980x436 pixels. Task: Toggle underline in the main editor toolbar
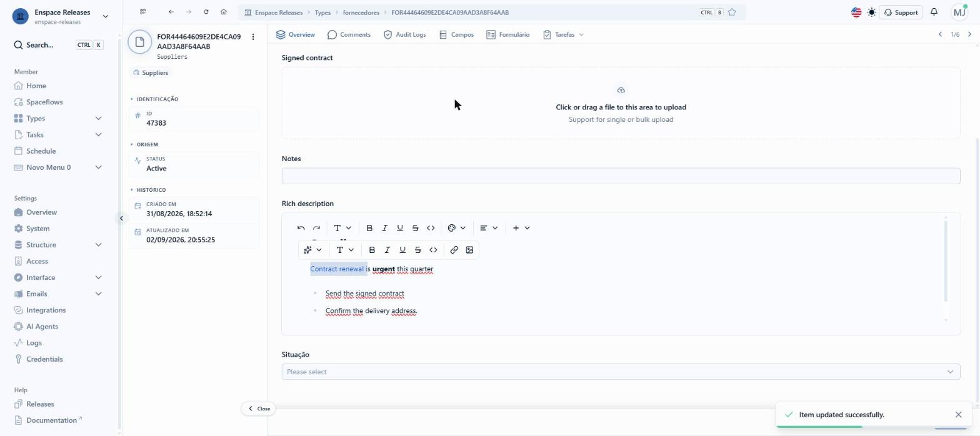pyautogui.click(x=400, y=228)
